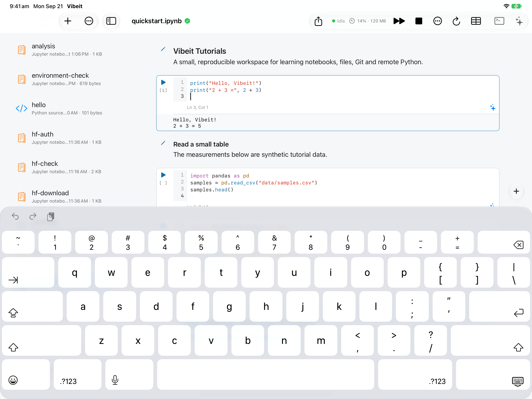Toggle the sidebar panel icon
The image size is (532, 399).
point(111,21)
